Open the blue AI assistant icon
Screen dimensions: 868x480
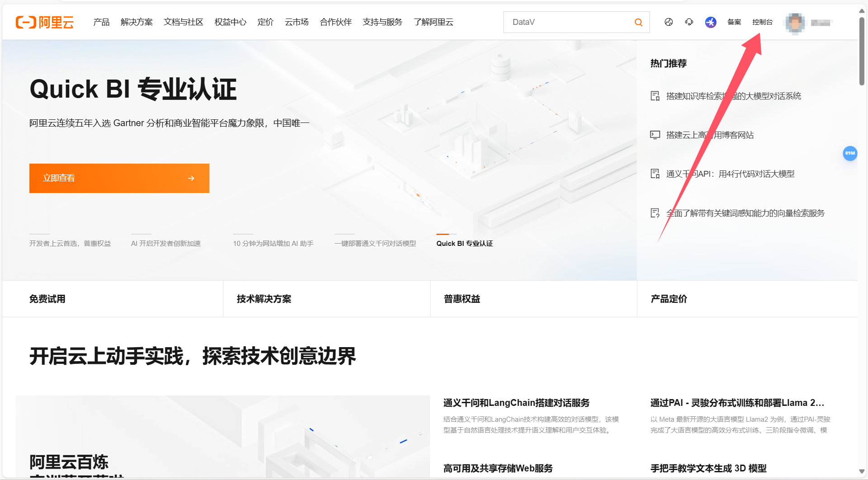711,22
